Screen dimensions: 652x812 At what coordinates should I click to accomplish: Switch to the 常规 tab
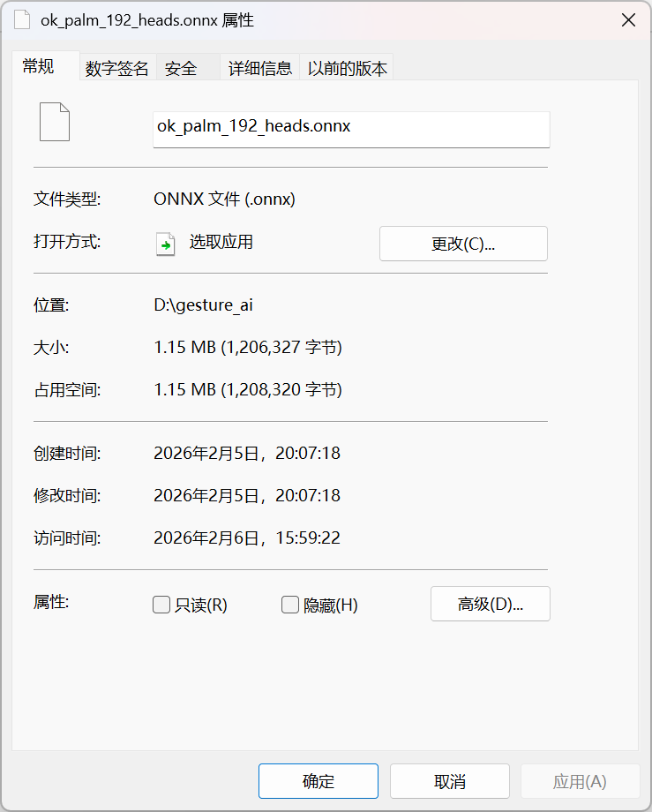tap(46, 66)
